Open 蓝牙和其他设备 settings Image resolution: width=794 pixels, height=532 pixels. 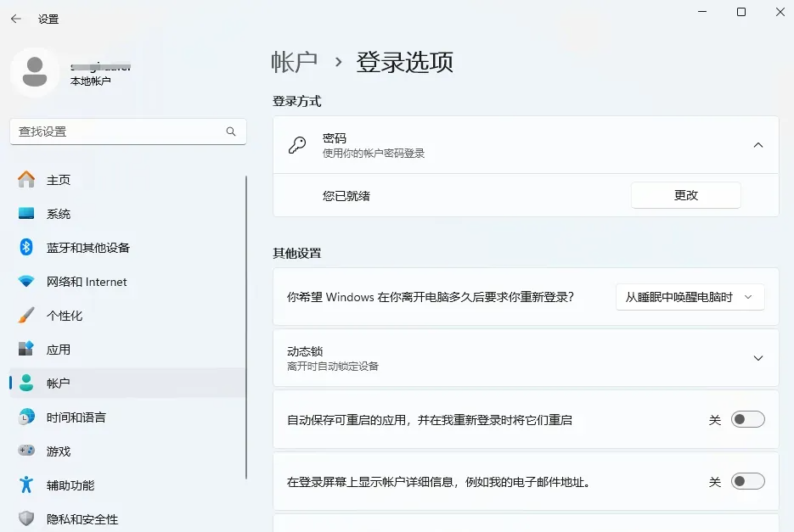(x=127, y=248)
